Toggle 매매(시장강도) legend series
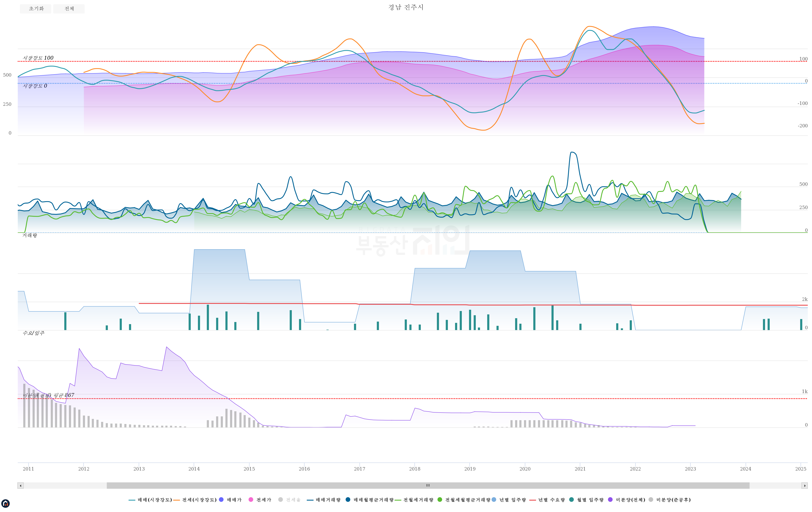 tap(154, 500)
